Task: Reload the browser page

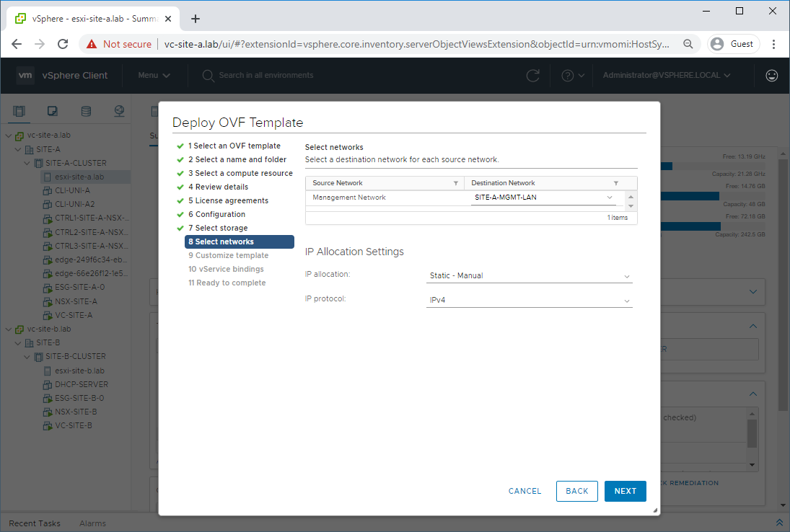Action: click(63, 44)
